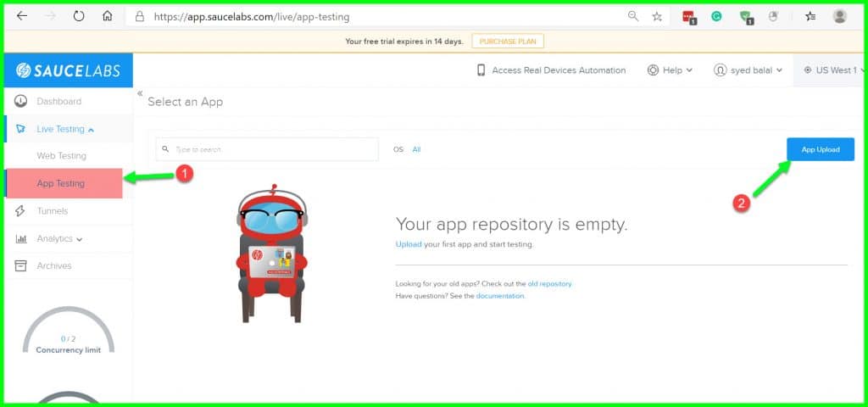Click the Dashboard gauge icon
This screenshot has height=407, width=868.
pos(21,102)
